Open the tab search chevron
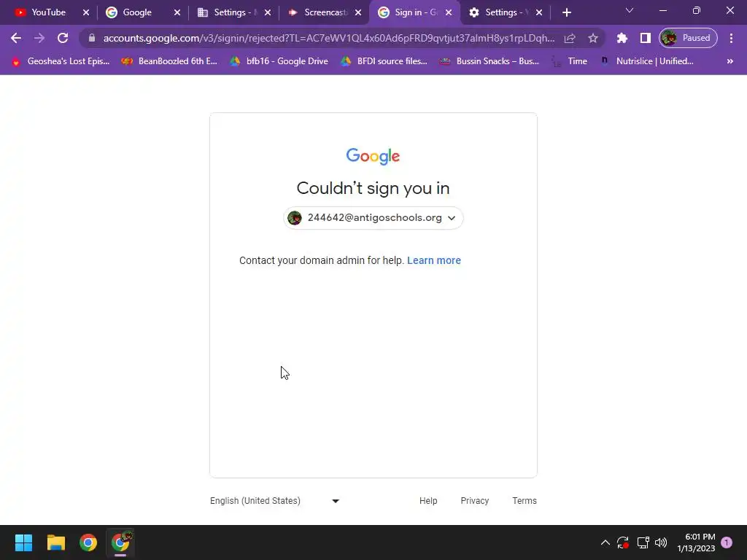 coord(630,10)
